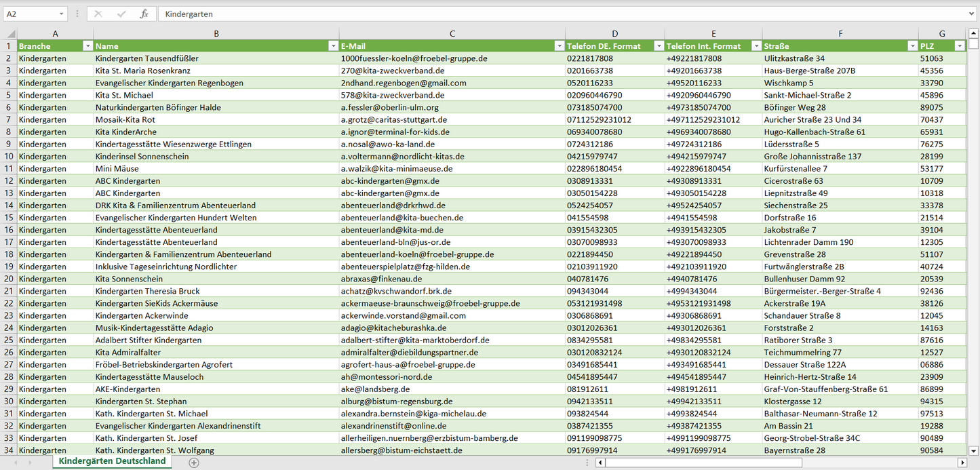Click the Insert Function fx icon
The image size is (980, 470).
[x=144, y=14]
